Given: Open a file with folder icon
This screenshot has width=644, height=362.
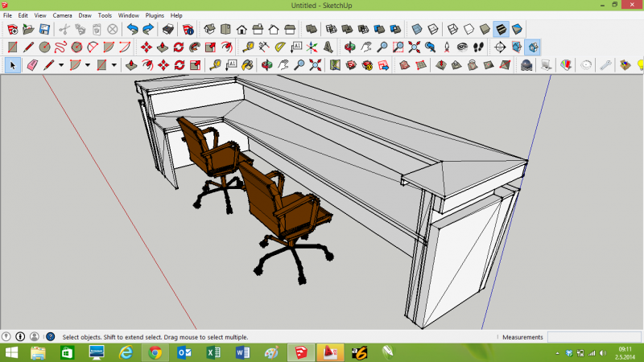Looking at the screenshot, I should point(28,29).
